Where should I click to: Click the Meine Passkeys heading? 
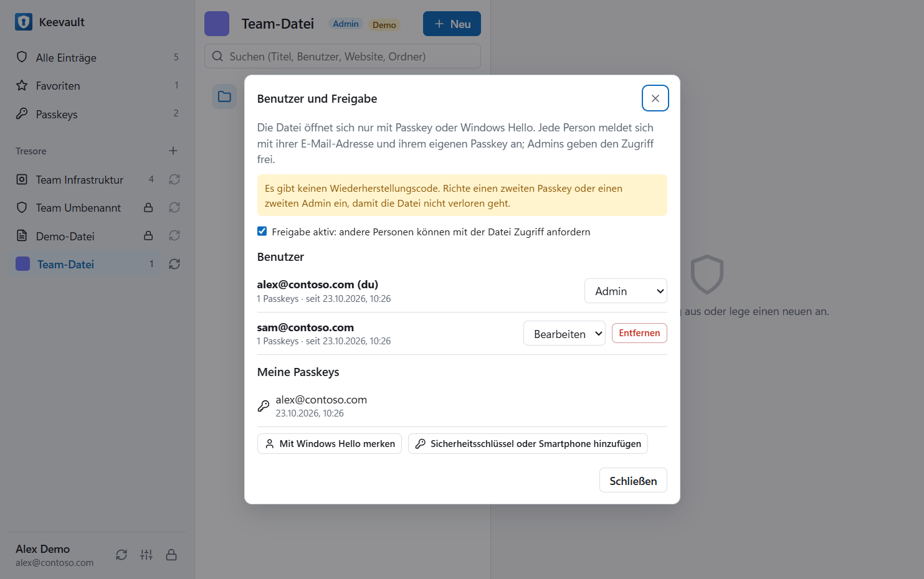298,372
